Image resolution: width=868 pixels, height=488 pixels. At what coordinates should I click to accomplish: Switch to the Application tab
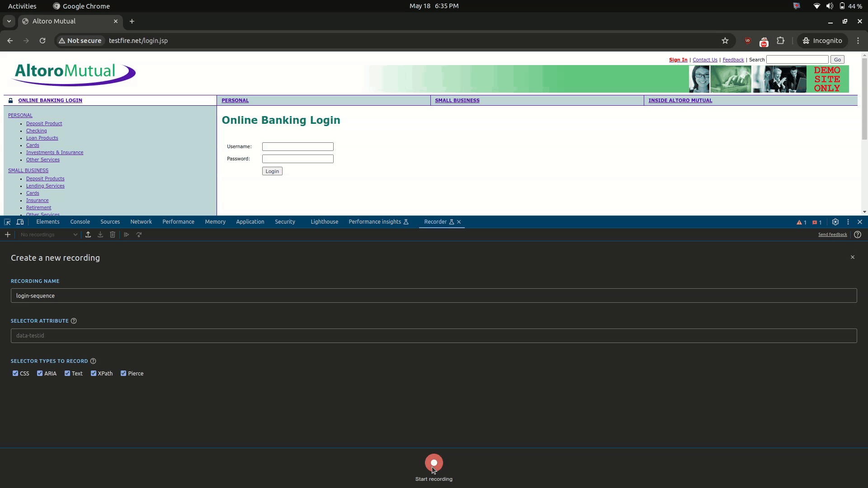pos(250,222)
